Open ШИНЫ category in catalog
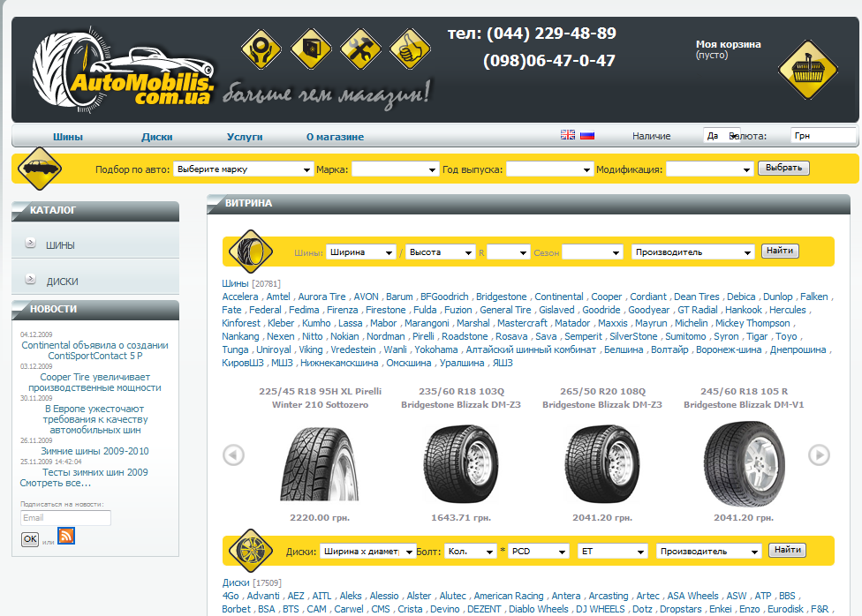 tap(60, 245)
